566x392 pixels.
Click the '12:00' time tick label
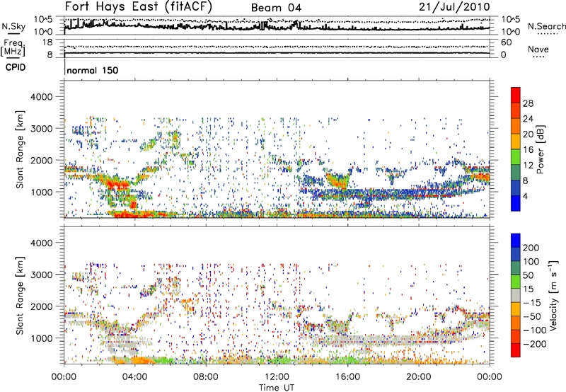coord(277,377)
